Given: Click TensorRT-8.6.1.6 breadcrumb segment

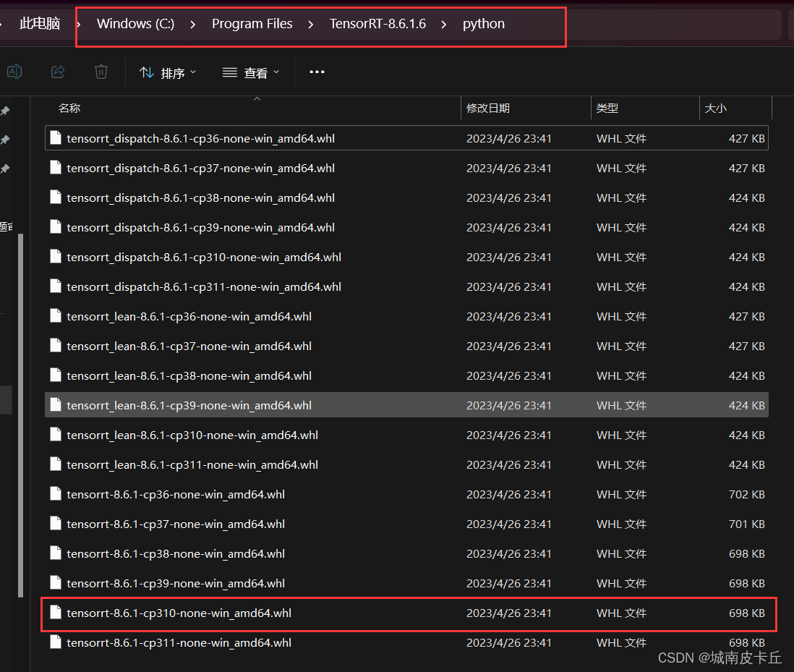Looking at the screenshot, I should [x=377, y=24].
